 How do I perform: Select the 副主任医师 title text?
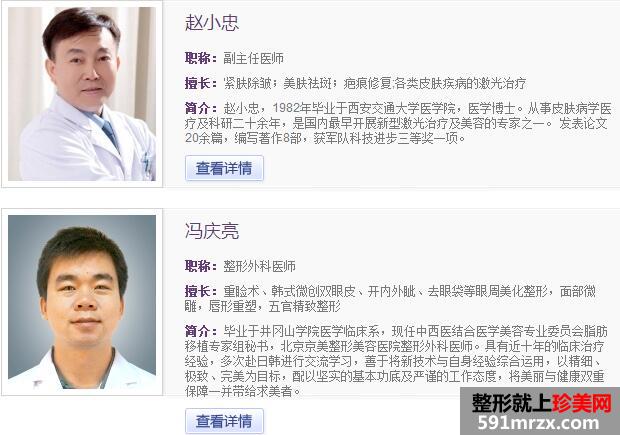(x=253, y=59)
